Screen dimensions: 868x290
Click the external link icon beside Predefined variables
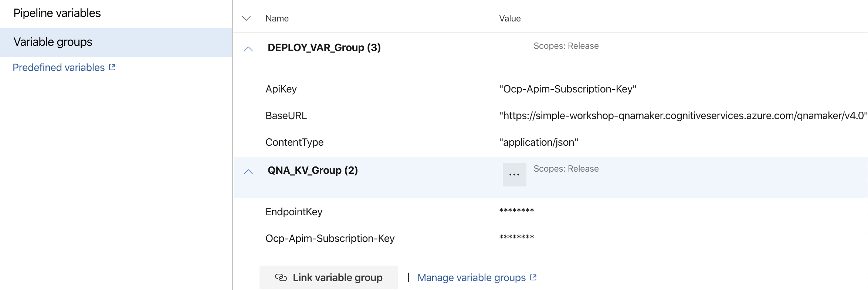pos(112,67)
